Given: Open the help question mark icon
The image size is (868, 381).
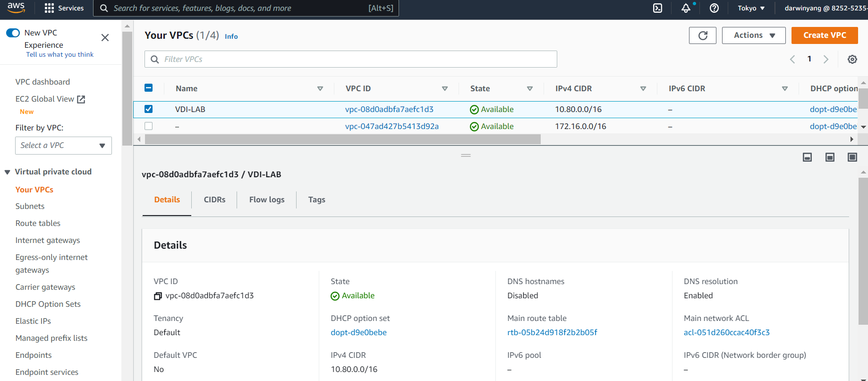Looking at the screenshot, I should (714, 8).
